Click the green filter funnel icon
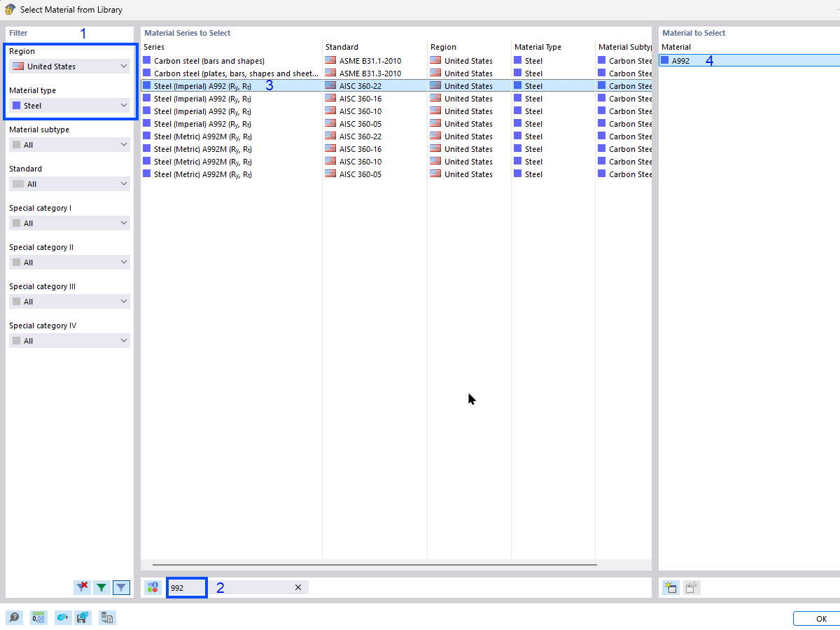840x630 pixels. 101,588
